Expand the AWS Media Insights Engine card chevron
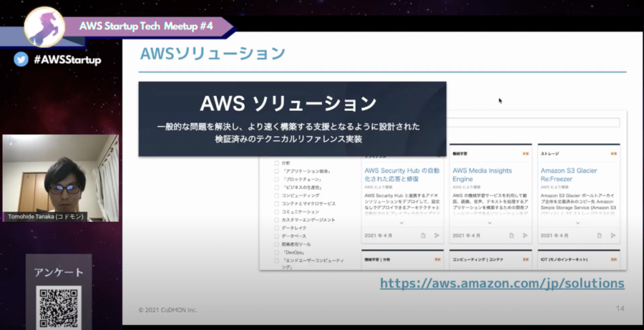 489,223
